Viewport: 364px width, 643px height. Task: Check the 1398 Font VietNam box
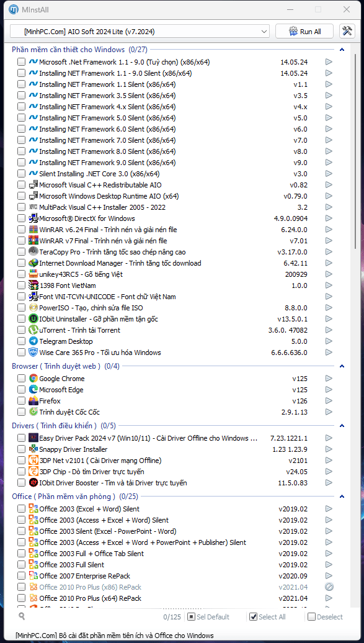[x=21, y=286]
